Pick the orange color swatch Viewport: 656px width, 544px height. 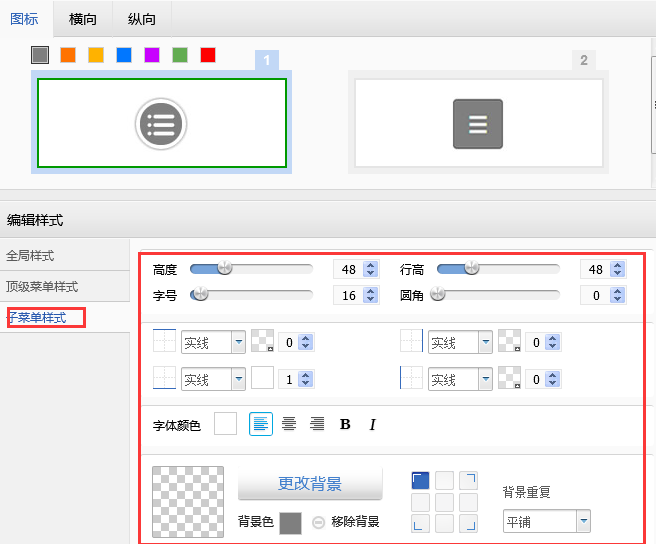click(68, 55)
